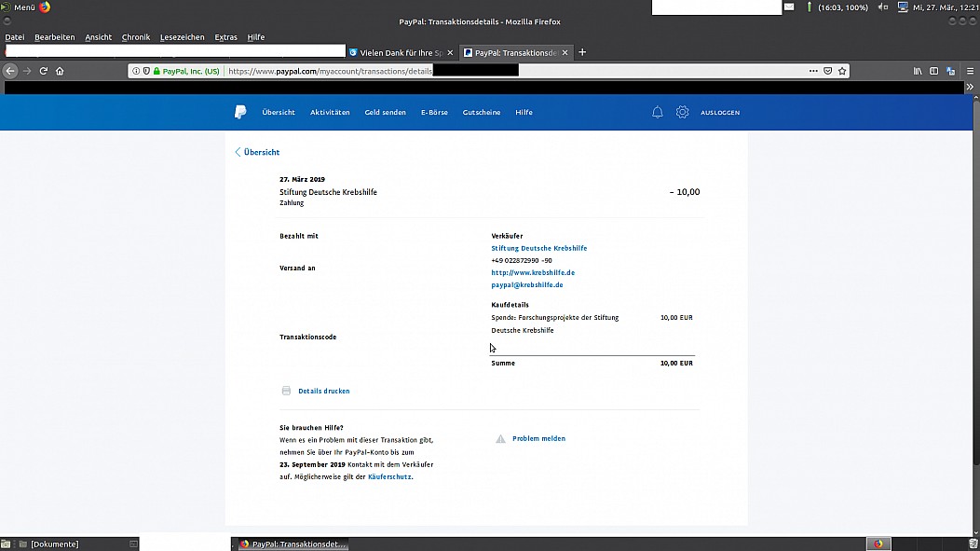The width and height of the screenshot is (980, 551).
Task: Bookmark this page with the star icon
Action: [842, 71]
